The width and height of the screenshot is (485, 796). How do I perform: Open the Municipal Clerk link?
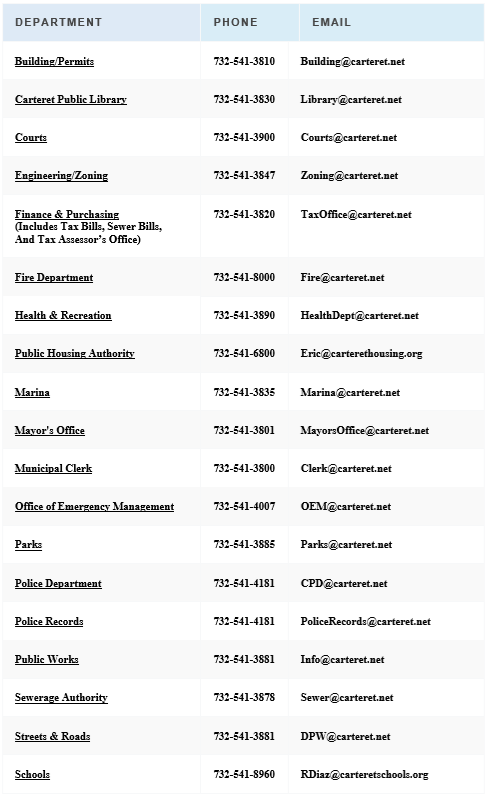point(53,469)
